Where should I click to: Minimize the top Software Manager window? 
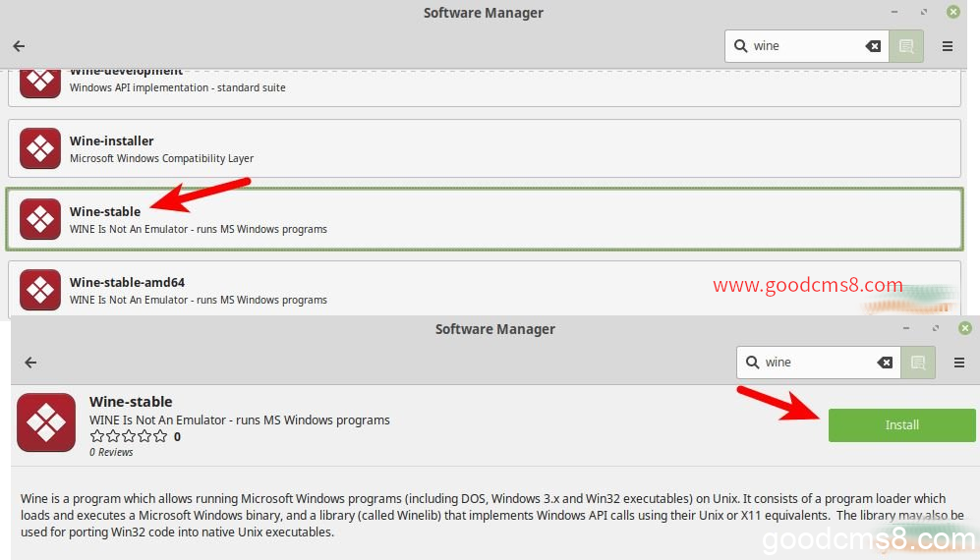[x=895, y=12]
